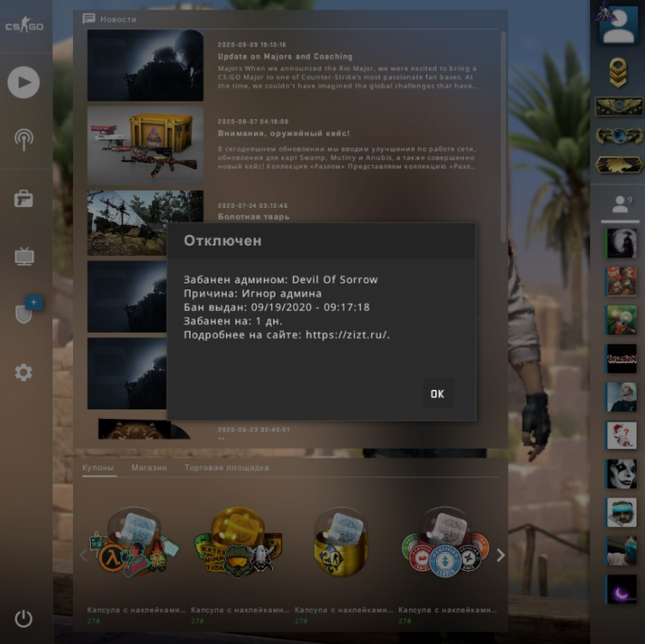Select the Купоны tab
Screen dimensions: 645x644
[x=98, y=468]
